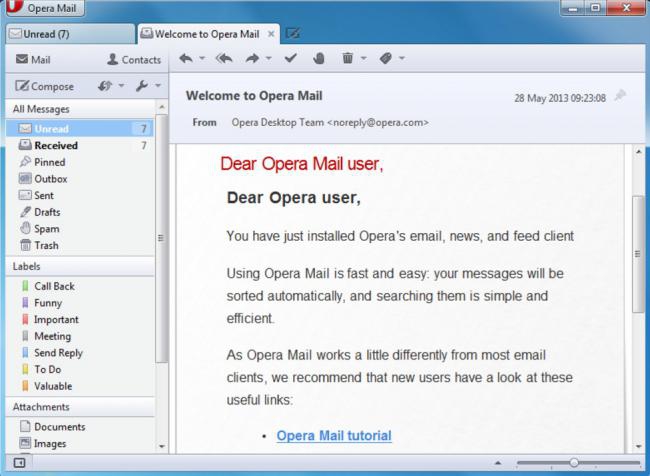
Task: Open the Check/Send dropdown arrow
Action: tap(121, 86)
